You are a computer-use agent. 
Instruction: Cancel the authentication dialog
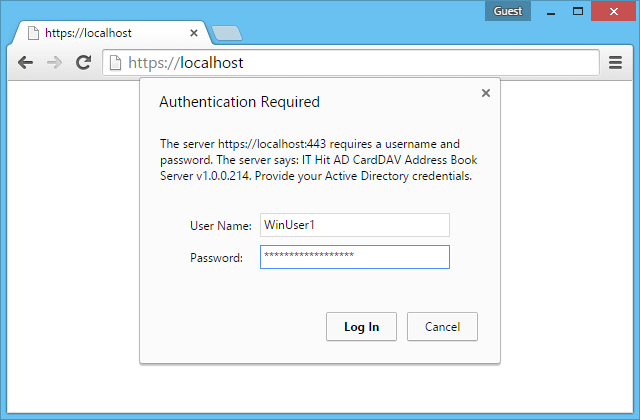pyautogui.click(x=442, y=327)
